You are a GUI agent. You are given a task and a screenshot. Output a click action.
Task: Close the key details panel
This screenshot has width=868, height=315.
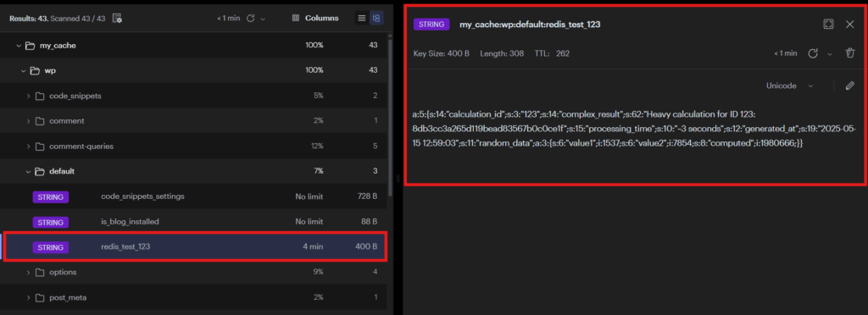849,24
